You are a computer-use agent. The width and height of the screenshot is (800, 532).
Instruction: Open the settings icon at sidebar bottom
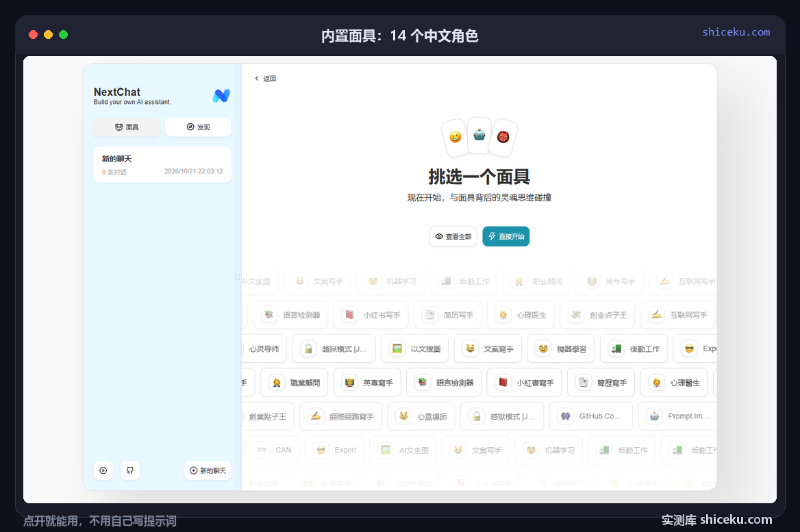tap(103, 470)
